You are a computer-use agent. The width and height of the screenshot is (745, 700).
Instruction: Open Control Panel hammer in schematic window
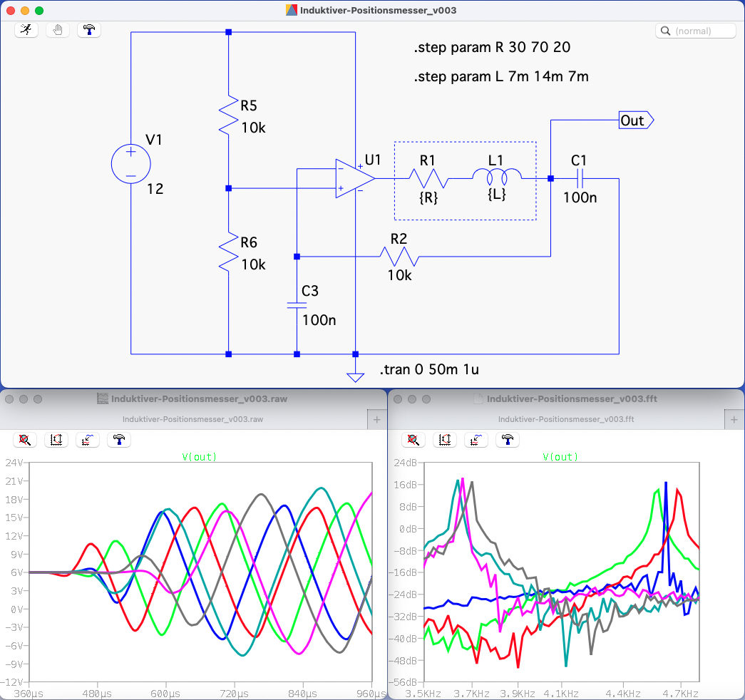[x=89, y=30]
